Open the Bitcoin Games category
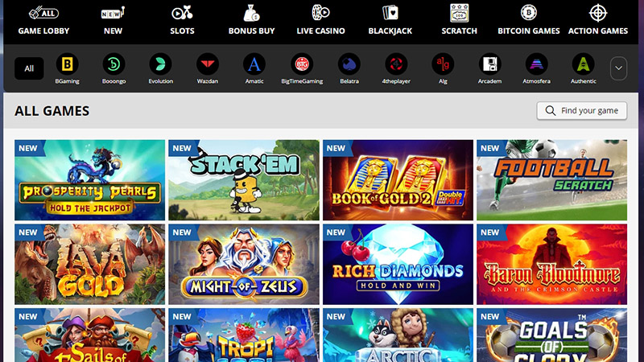Screen dimensions: 644x362 pyautogui.click(x=529, y=21)
